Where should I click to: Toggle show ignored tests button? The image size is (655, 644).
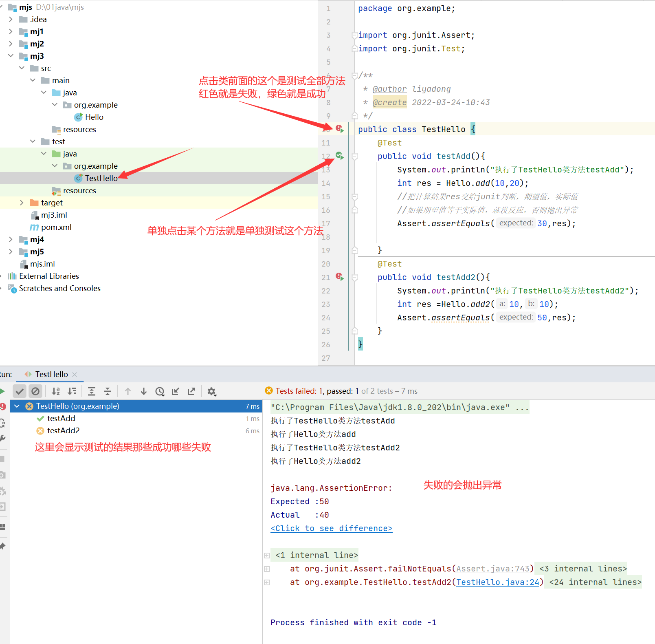(x=35, y=391)
